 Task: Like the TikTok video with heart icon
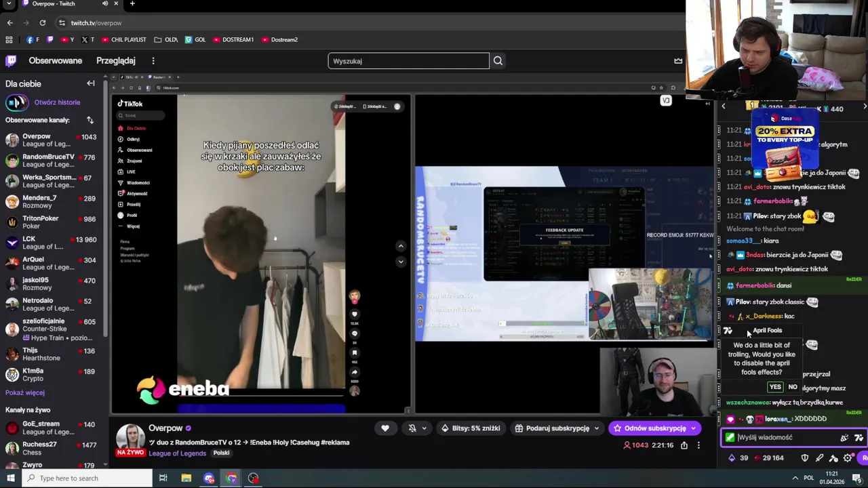tap(354, 314)
